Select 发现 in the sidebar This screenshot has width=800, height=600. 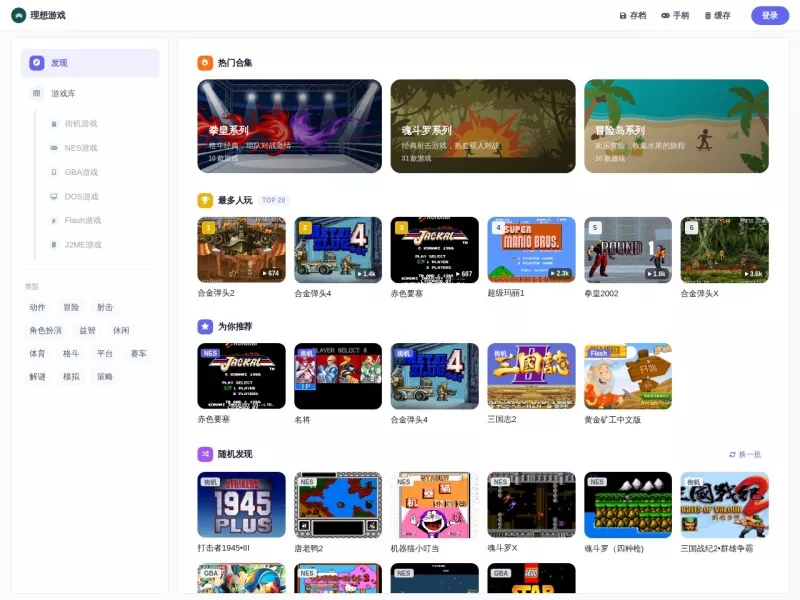[90, 63]
